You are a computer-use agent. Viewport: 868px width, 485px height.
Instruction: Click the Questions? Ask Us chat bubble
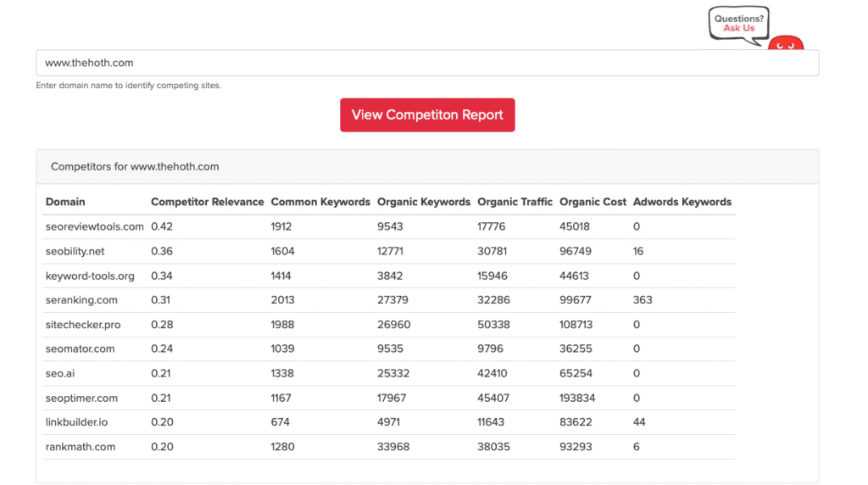(x=738, y=23)
